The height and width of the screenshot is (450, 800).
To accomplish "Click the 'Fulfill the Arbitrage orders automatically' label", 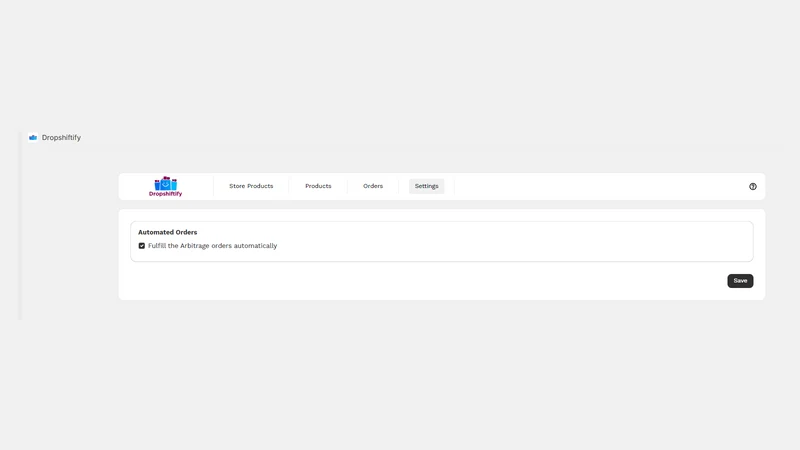I will (x=212, y=246).
